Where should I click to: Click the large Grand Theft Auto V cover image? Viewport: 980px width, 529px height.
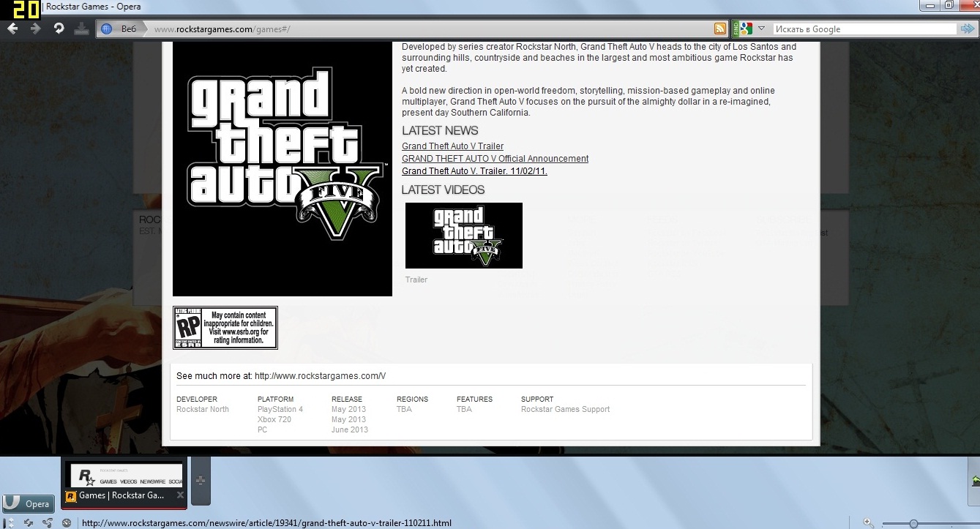(283, 168)
